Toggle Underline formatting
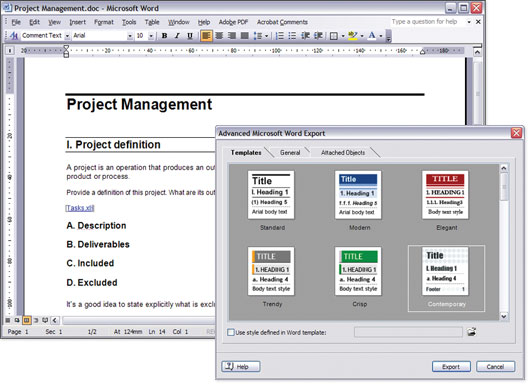The width and height of the screenshot is (529, 385). point(190,35)
